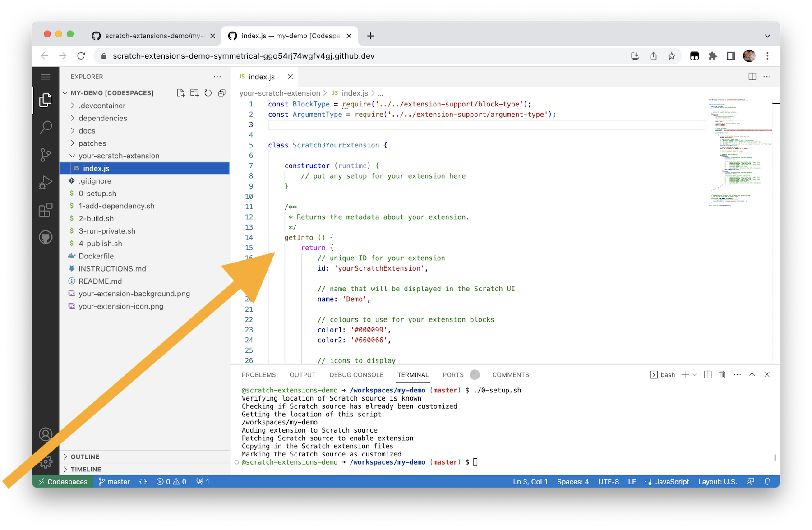Screen dimensions: 812x530
Task: Switch to the PROBLEMS tab
Action: click(x=258, y=374)
